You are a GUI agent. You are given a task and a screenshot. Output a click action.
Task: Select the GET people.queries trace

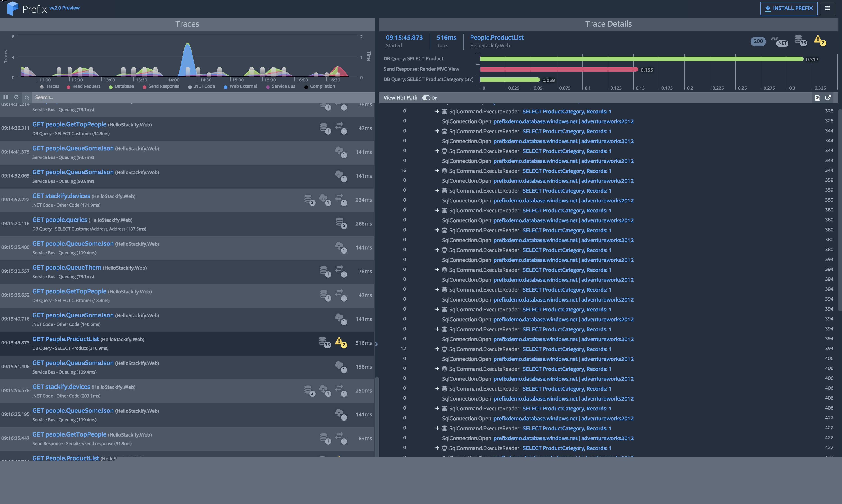(60, 220)
